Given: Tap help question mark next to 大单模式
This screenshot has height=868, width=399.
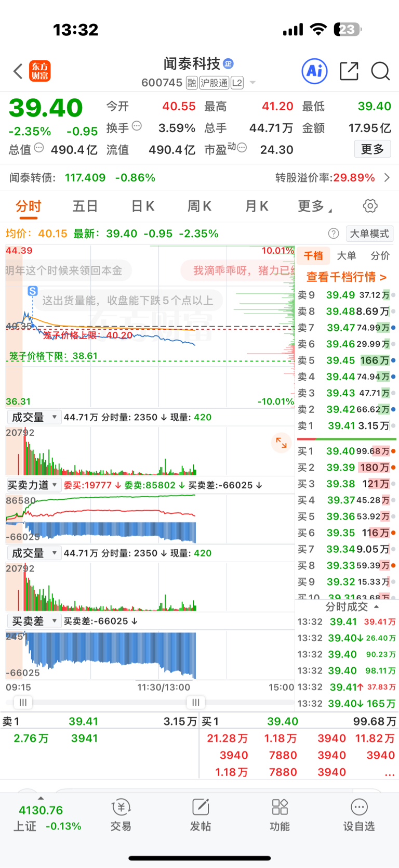Looking at the screenshot, I should [x=334, y=234].
